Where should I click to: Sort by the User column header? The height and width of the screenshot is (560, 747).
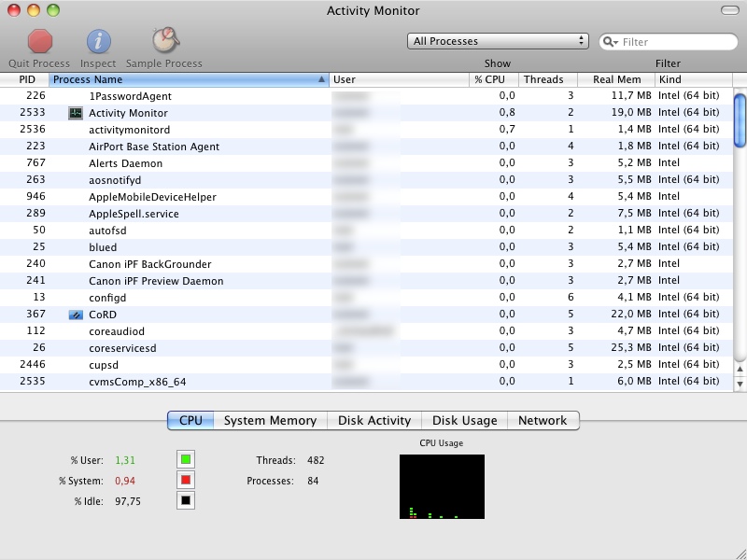[x=400, y=79]
